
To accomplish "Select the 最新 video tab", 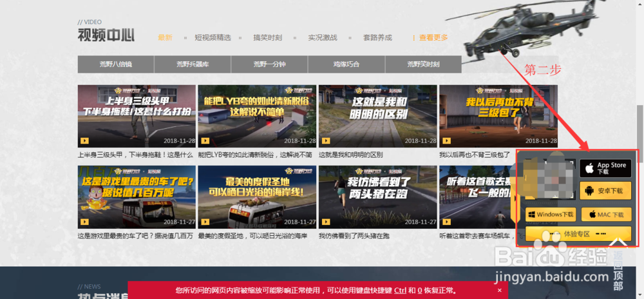I will click(x=165, y=38).
